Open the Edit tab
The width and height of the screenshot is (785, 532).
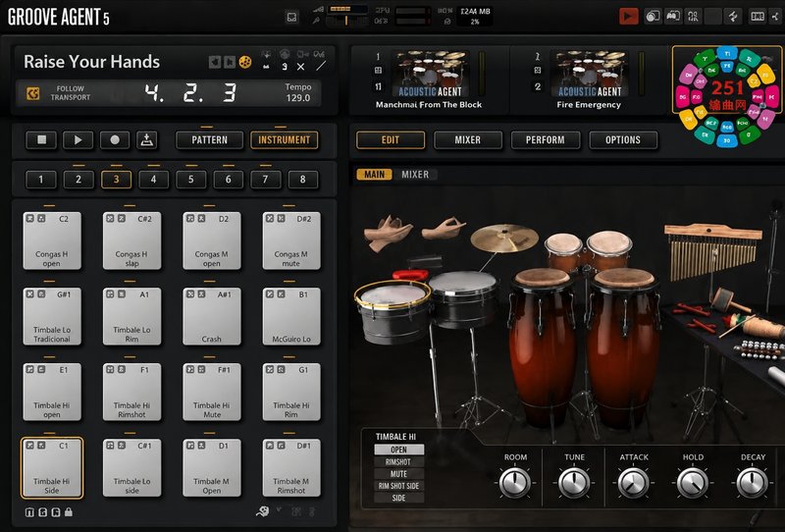[x=391, y=140]
